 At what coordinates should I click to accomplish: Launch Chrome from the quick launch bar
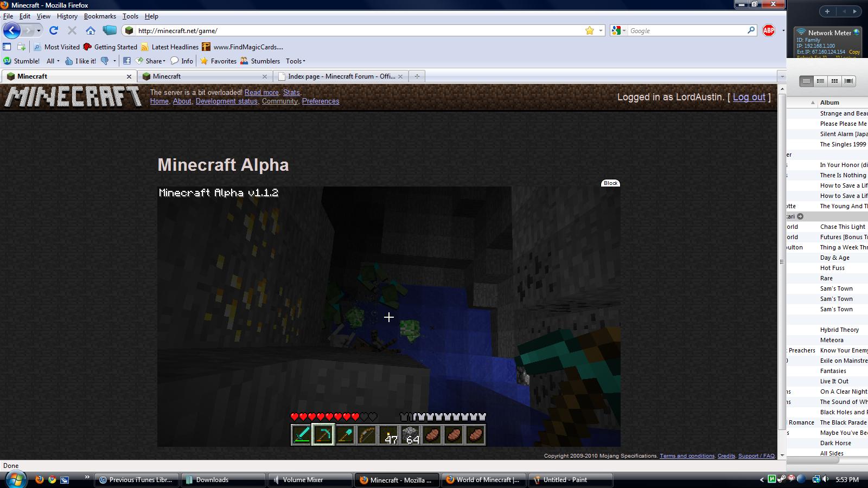click(52, 479)
